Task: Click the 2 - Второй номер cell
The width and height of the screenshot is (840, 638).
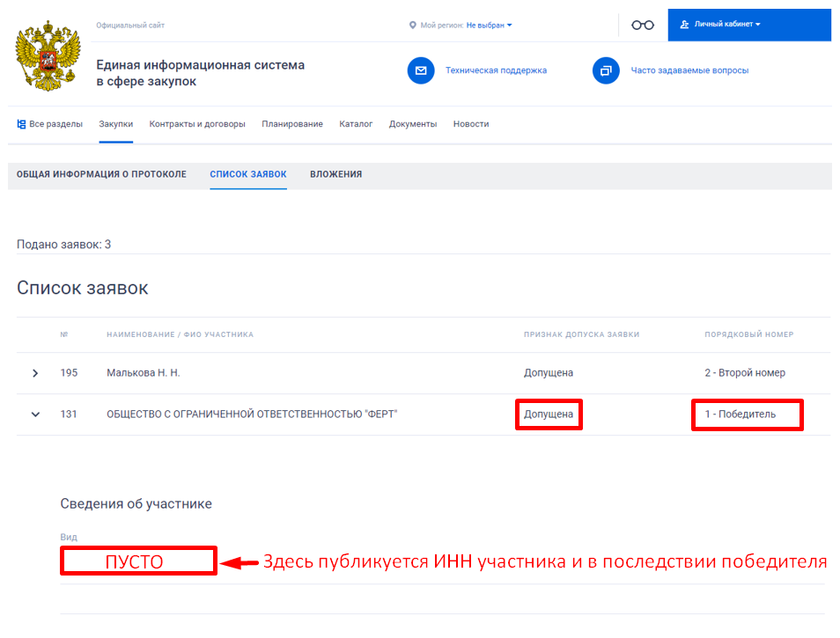Action: (745, 373)
